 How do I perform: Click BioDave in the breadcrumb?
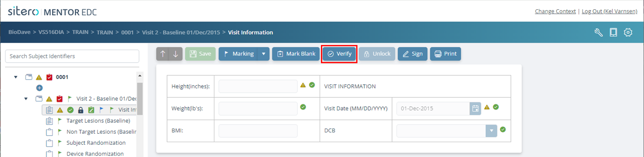pos(19,32)
